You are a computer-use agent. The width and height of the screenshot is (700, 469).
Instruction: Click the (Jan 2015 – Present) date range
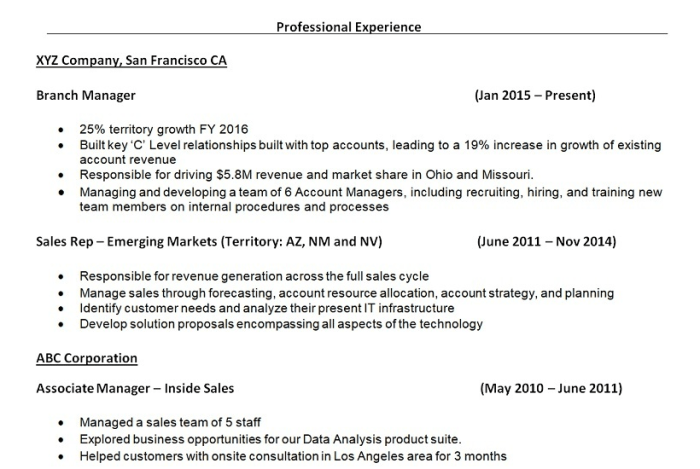(535, 96)
